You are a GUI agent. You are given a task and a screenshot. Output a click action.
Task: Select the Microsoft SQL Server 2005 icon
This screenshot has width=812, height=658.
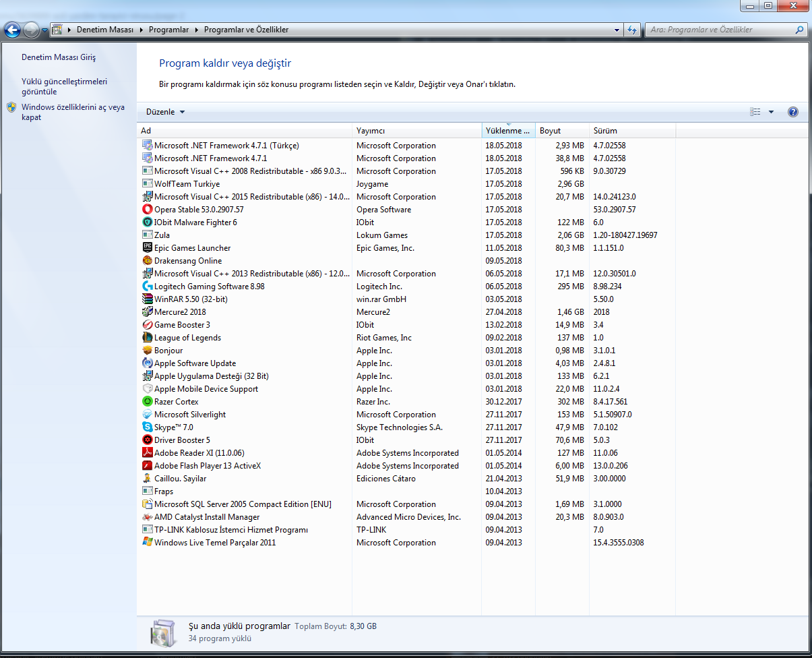[x=148, y=504]
